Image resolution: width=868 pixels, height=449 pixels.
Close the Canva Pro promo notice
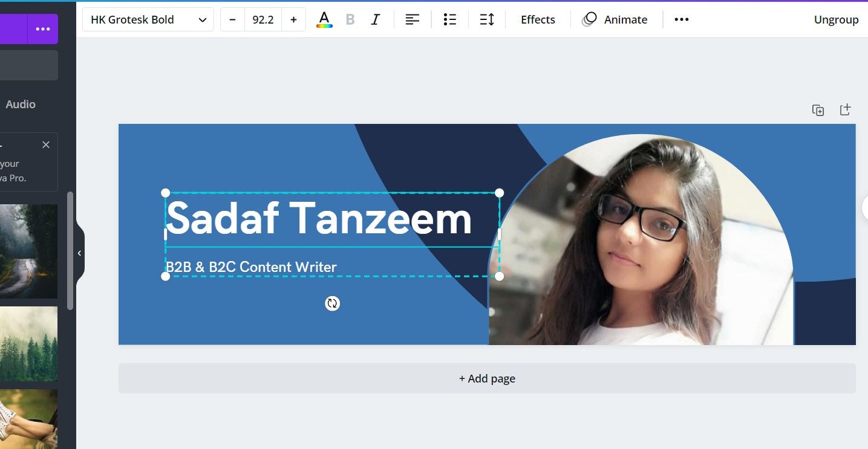46,144
